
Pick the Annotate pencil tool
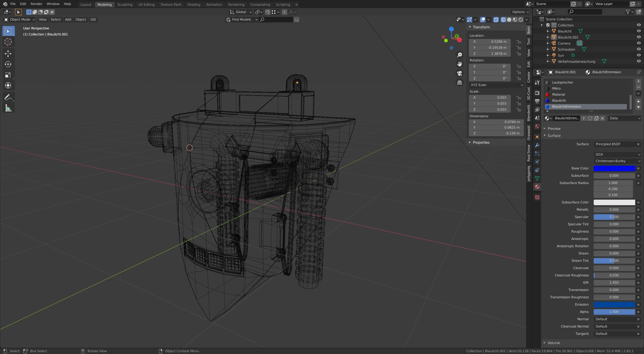(8, 97)
